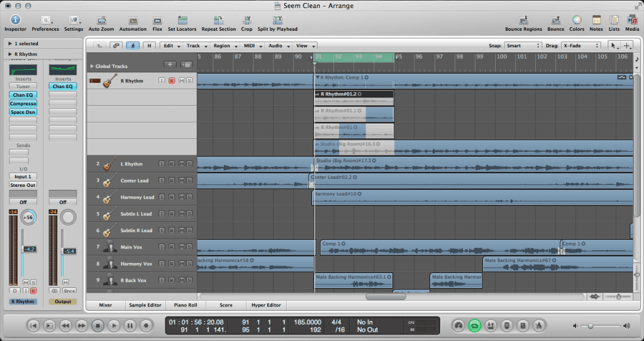Image resolution: width=644 pixels, height=341 pixels.
Task: Click the Flex toolbar icon
Action: 157,21
